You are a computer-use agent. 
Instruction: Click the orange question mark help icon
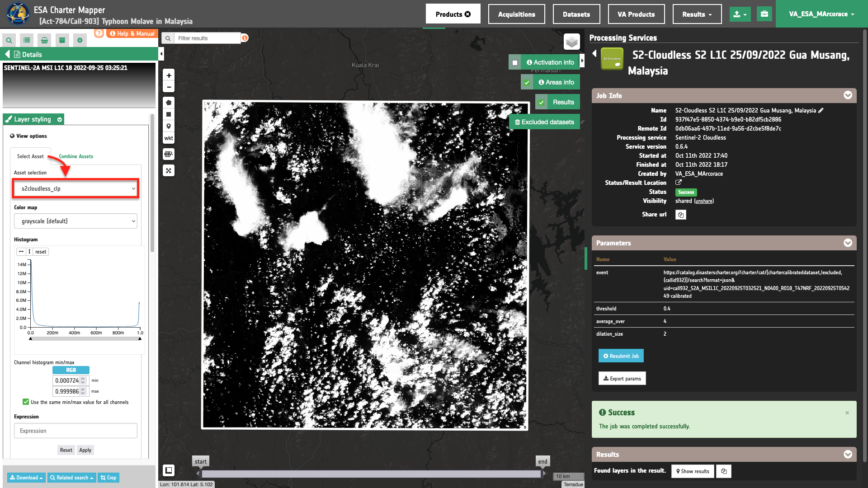coord(99,33)
